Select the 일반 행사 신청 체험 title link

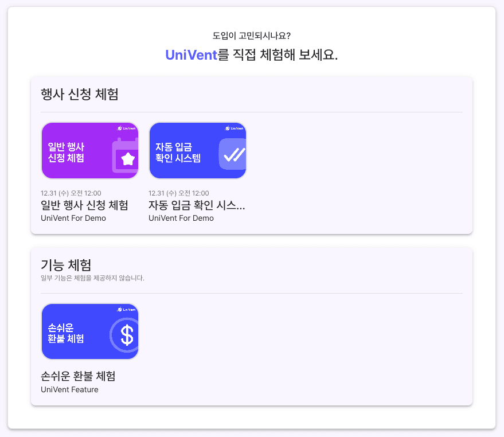click(84, 205)
